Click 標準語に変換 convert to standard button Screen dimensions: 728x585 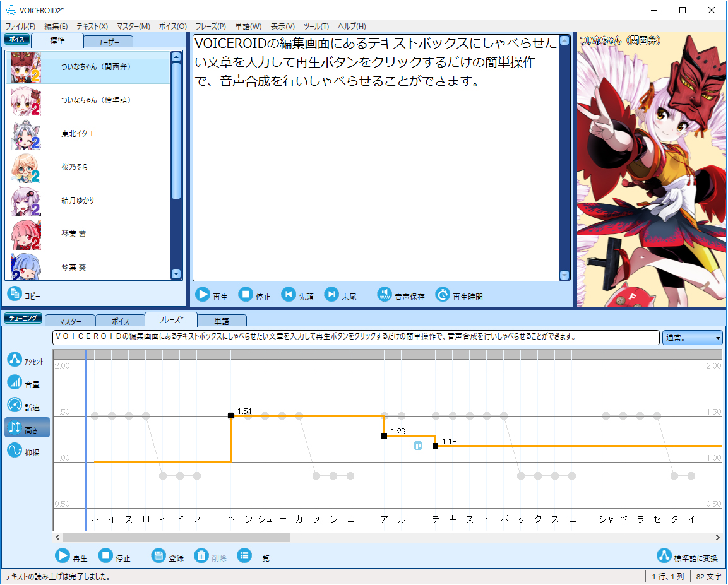[687, 556]
